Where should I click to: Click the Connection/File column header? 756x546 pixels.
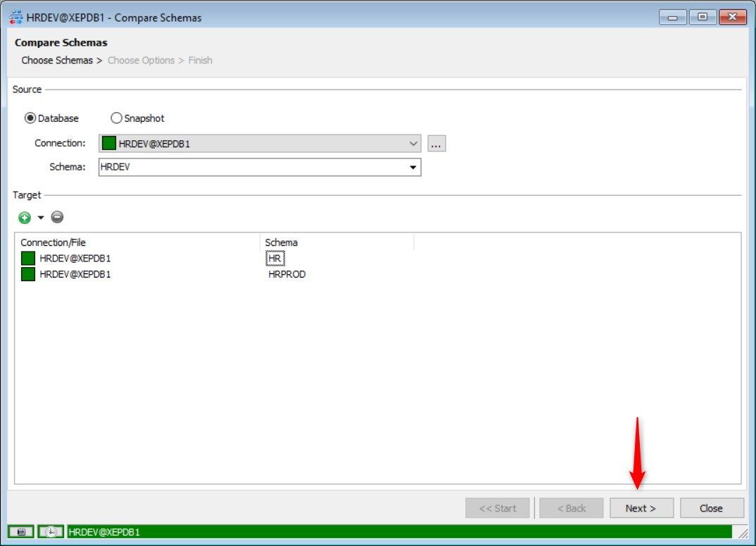point(139,242)
